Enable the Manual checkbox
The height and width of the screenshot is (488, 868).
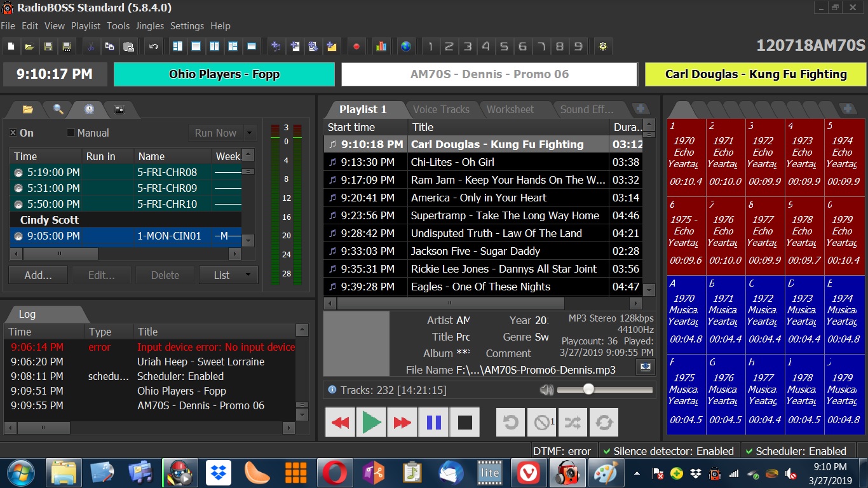[x=71, y=133]
